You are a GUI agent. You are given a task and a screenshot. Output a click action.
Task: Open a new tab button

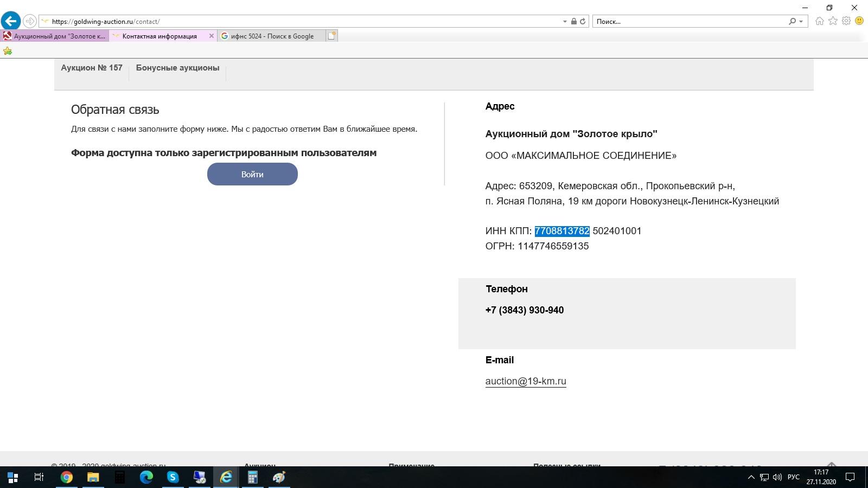click(x=332, y=36)
